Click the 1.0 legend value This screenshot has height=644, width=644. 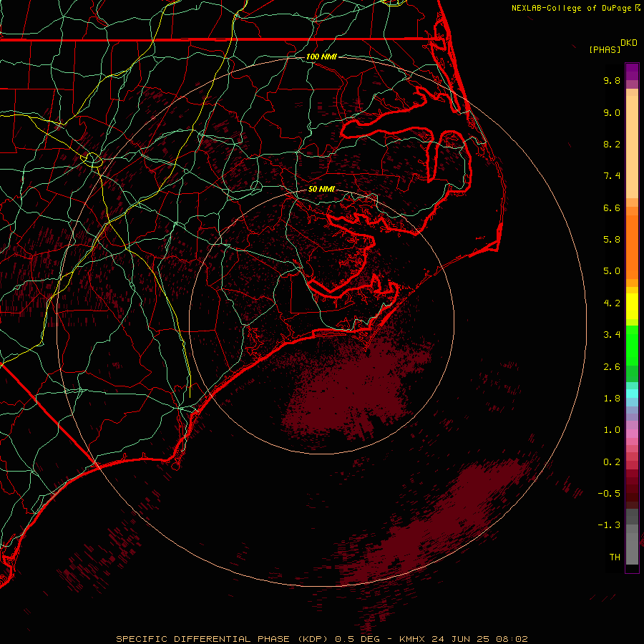[x=612, y=430]
